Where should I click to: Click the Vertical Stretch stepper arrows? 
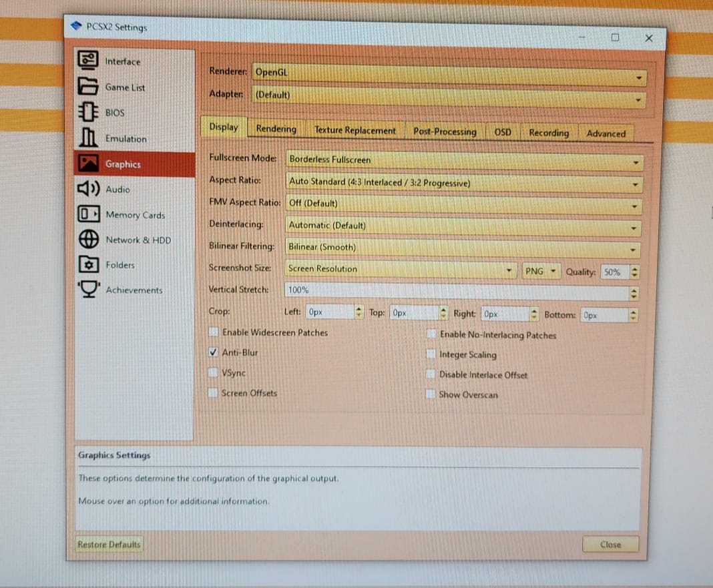(634, 294)
